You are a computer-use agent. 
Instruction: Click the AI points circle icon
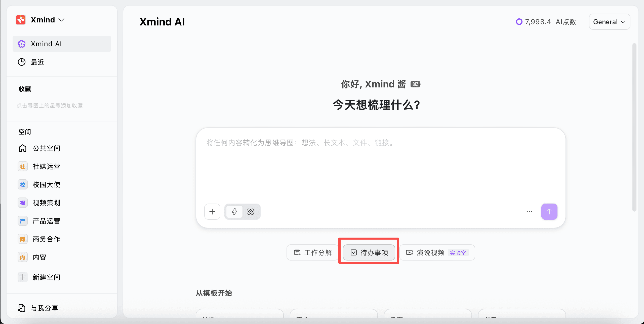pos(519,22)
